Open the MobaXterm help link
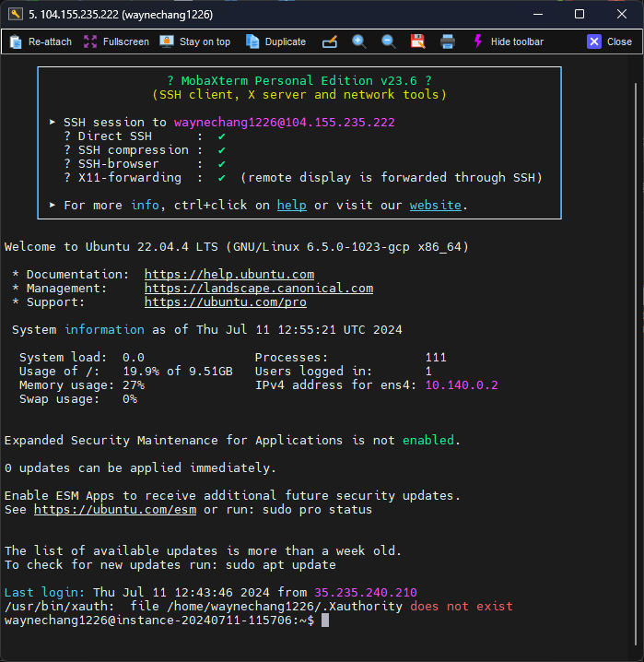Screen dimensions: 644x662 (292, 206)
